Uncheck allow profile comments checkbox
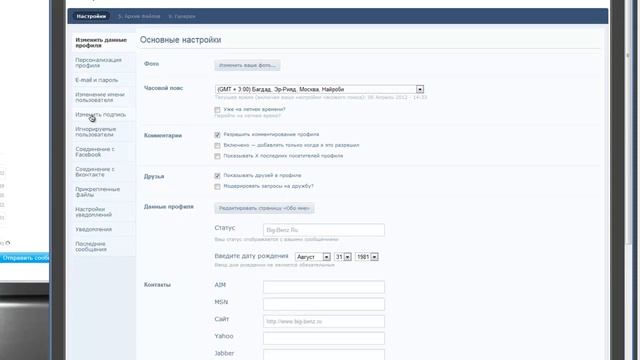Screen dimensions: 640x360 point(217,135)
